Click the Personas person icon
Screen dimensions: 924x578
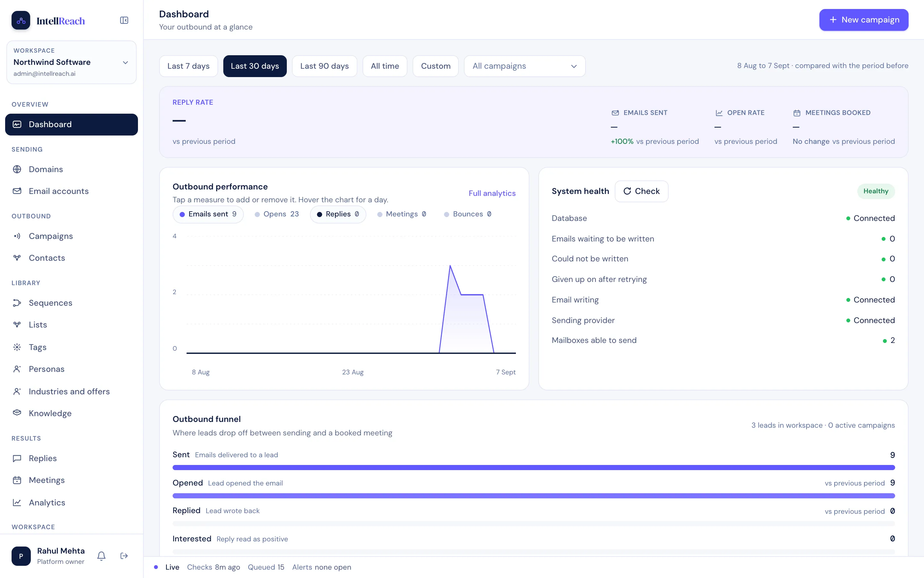(17, 369)
